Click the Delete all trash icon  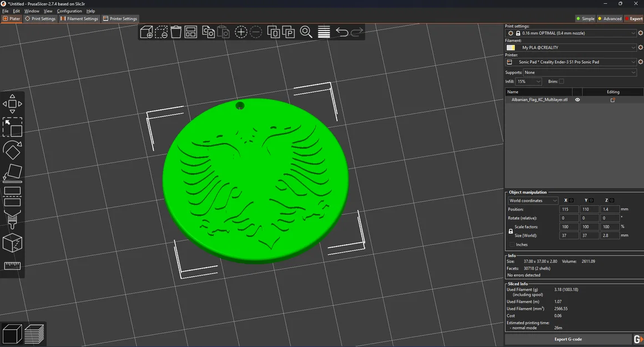(176, 32)
